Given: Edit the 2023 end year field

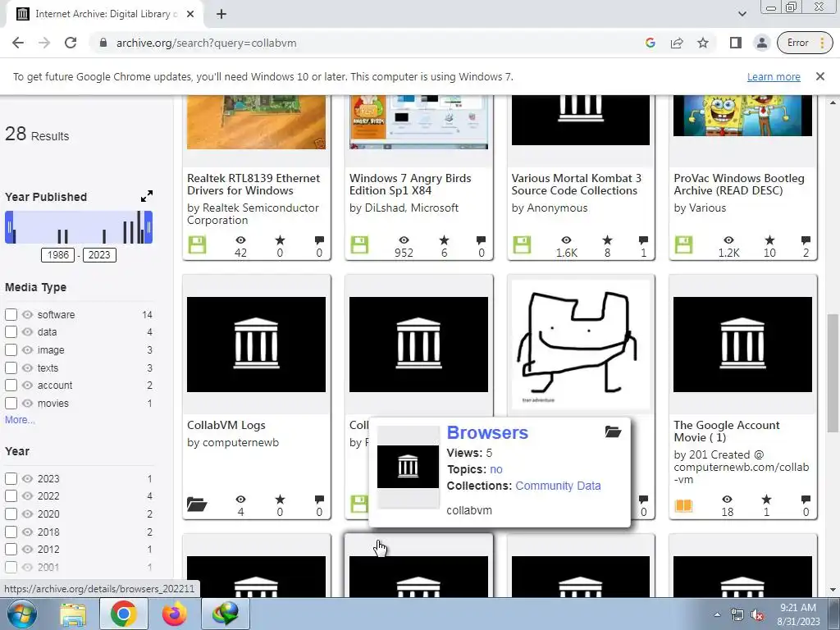Looking at the screenshot, I should pos(99,254).
